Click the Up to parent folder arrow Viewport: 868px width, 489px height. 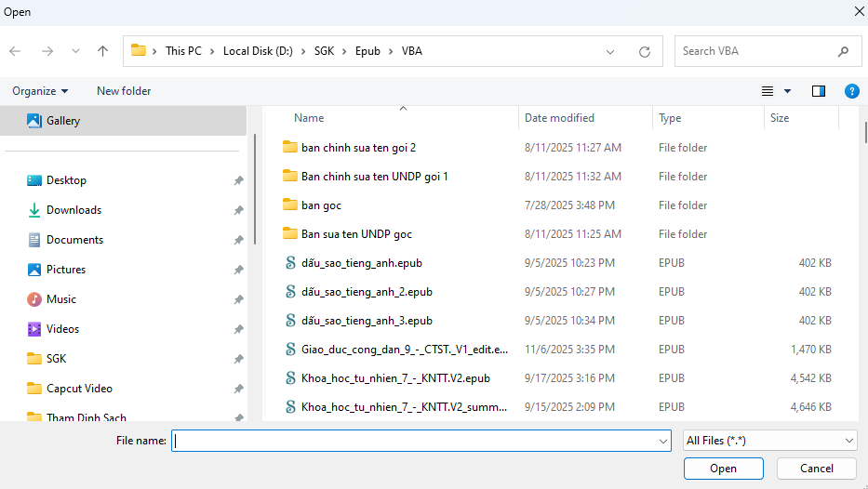click(102, 51)
